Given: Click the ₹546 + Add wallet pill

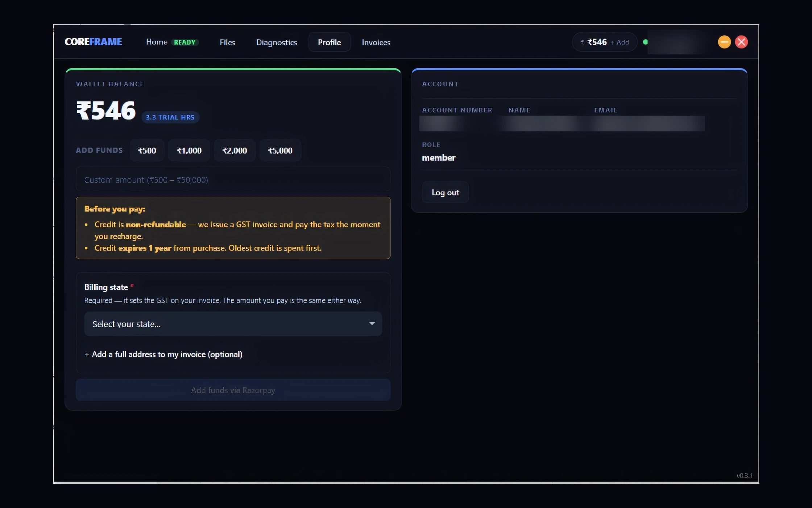Looking at the screenshot, I should point(604,42).
